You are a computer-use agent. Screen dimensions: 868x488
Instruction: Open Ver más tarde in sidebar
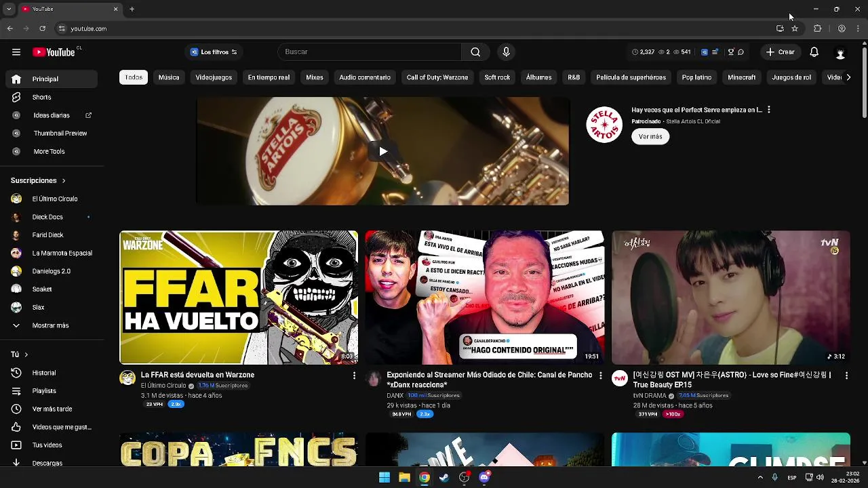click(51, 409)
